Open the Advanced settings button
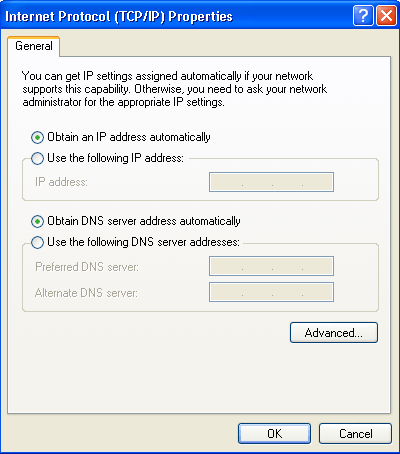Screen dimensions: 400x454 [334, 332]
